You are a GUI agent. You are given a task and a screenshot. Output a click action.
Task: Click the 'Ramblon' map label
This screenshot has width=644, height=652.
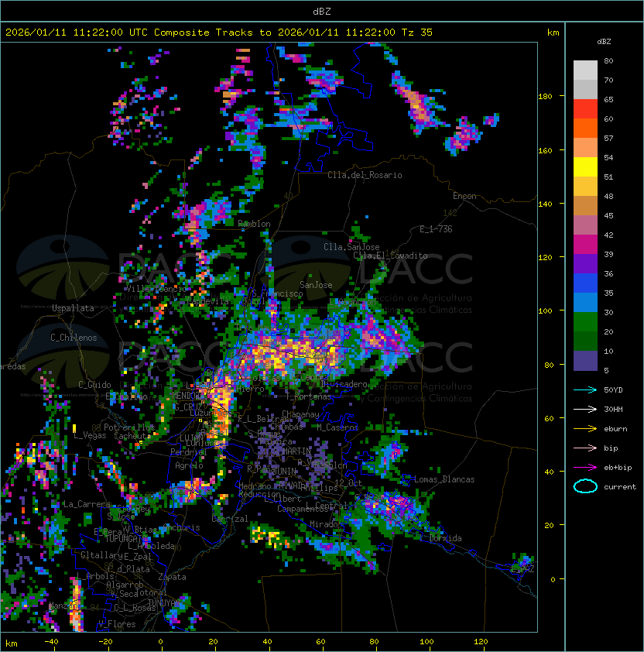click(x=254, y=224)
